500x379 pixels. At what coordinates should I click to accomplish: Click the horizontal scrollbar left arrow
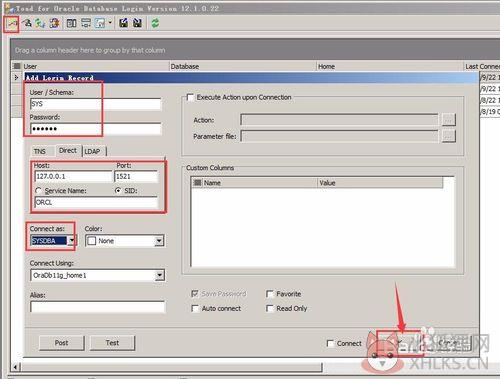pos(16,367)
